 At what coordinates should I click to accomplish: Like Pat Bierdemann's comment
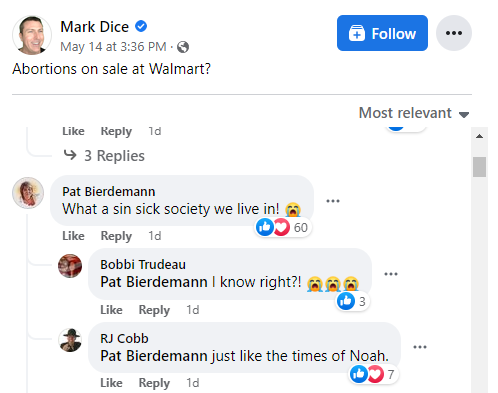(73, 236)
